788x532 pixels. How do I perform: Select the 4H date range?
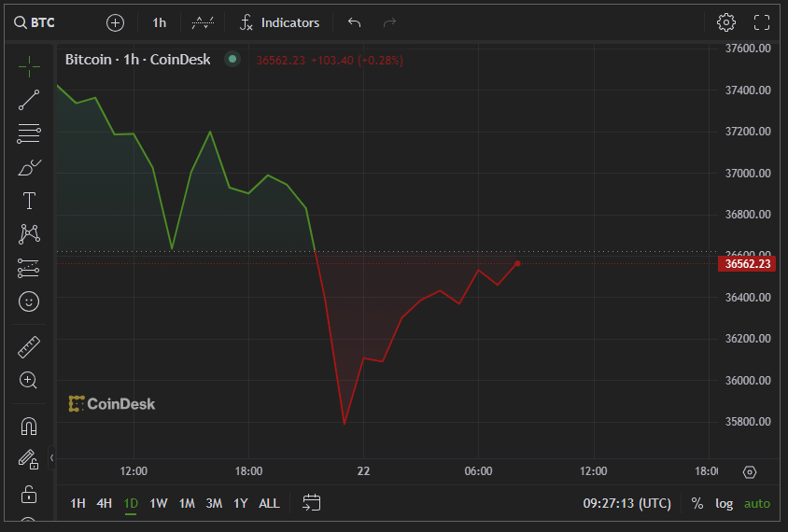[x=104, y=503]
